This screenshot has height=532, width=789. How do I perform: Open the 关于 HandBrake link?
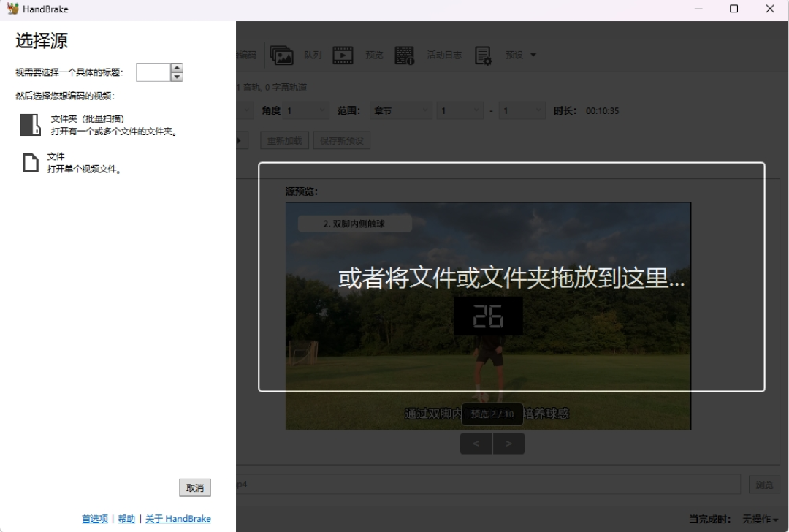tap(178, 518)
